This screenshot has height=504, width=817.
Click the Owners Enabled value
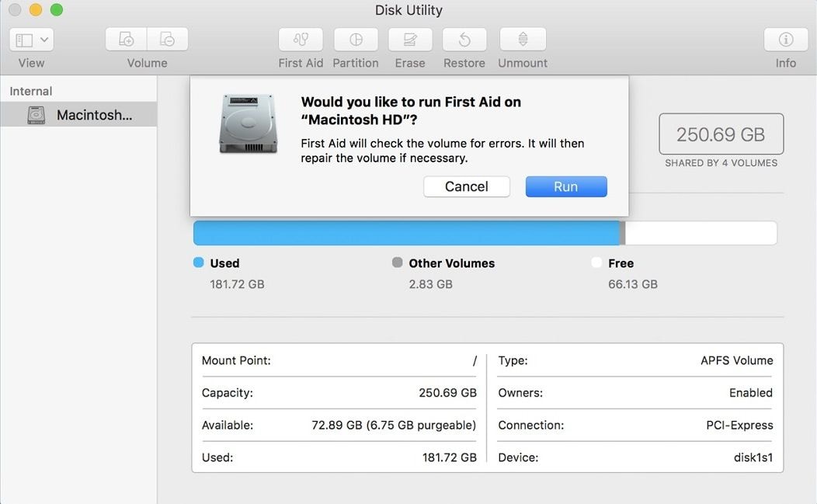(x=750, y=392)
